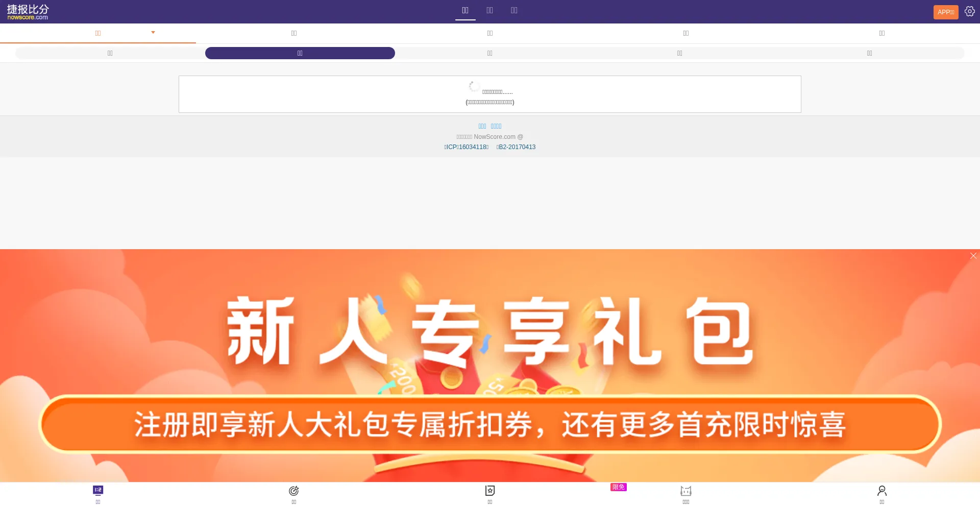980x507 pixels.
Task: Click the APP下载 button in the header
Action: (946, 12)
